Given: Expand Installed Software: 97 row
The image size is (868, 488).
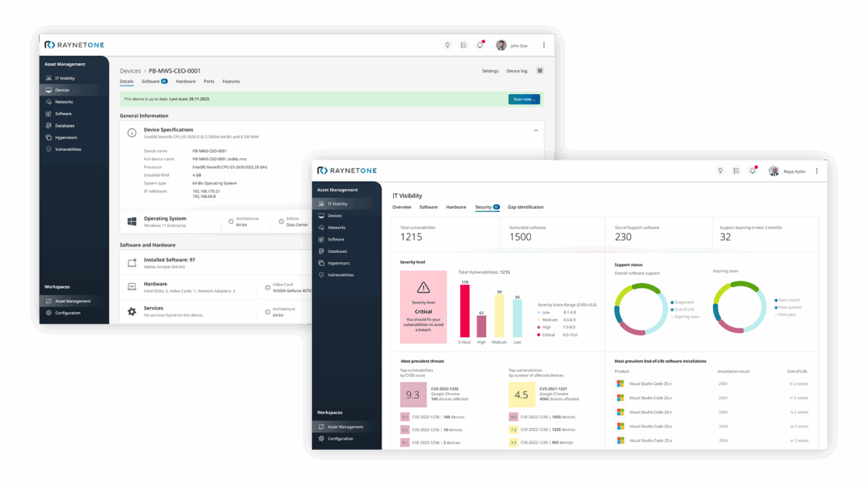Looking at the screenshot, I should pos(216,263).
